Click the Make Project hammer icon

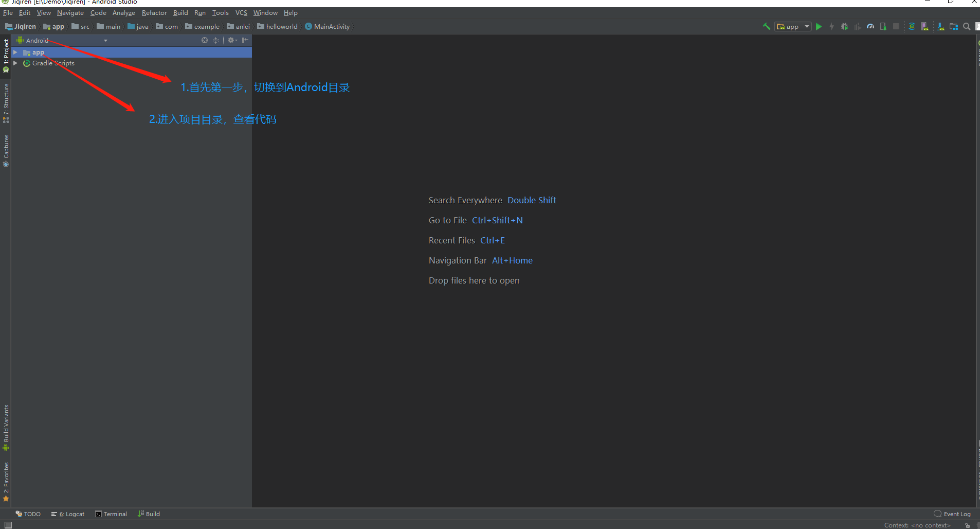766,26
